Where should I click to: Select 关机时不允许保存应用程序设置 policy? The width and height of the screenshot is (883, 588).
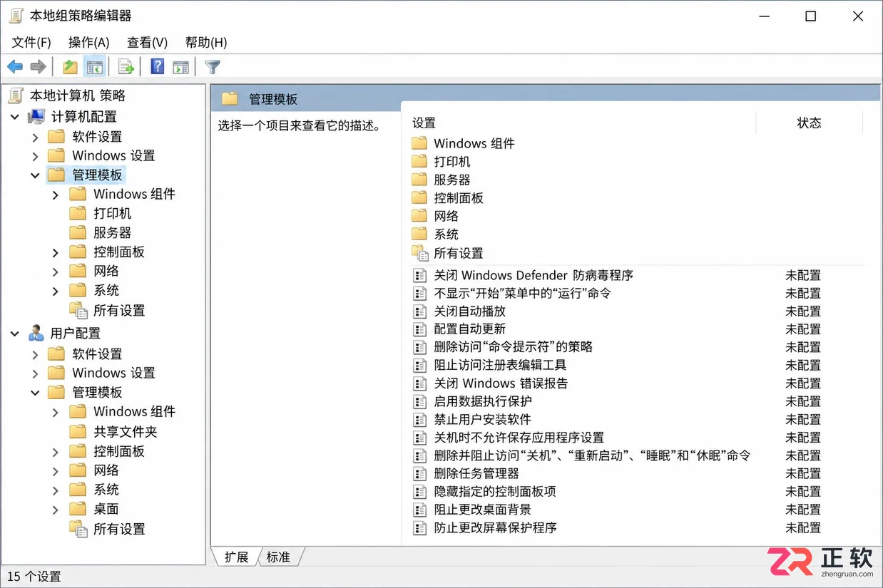pyautogui.click(x=519, y=438)
